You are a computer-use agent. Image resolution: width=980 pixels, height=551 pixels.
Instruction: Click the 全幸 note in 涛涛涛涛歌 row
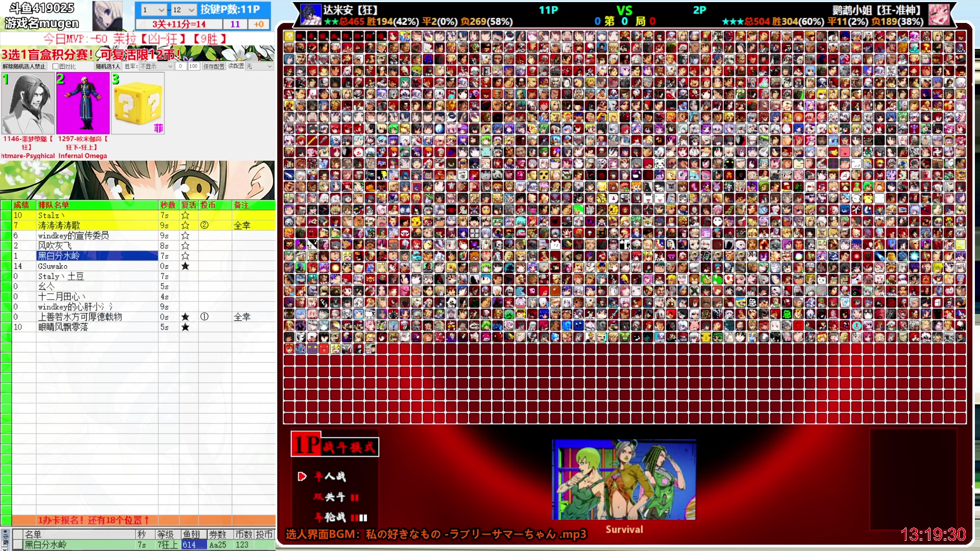click(242, 226)
